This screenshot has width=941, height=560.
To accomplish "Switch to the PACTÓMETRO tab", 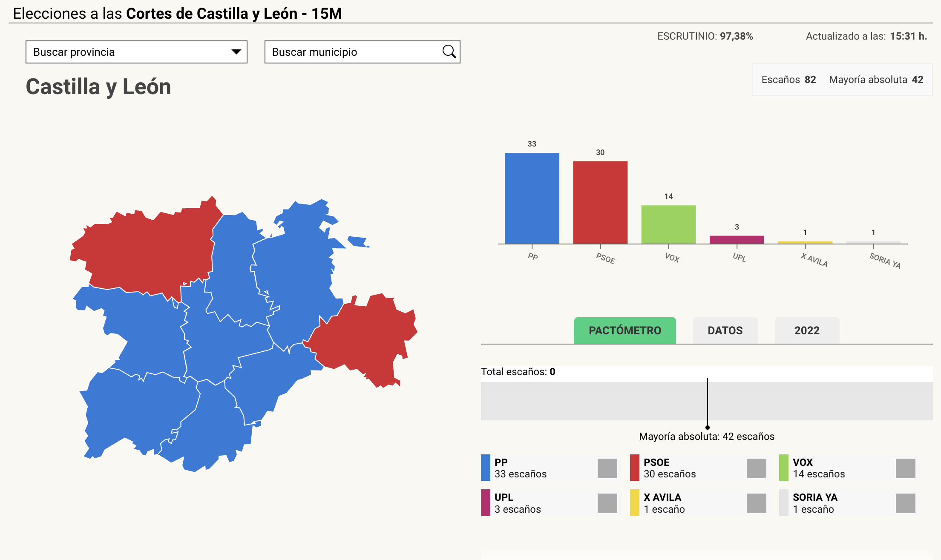I will [x=624, y=330].
